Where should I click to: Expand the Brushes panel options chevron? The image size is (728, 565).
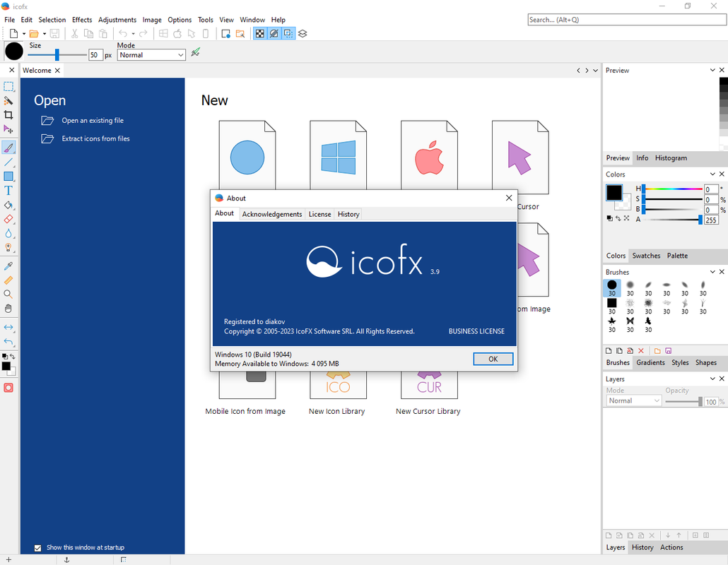[x=712, y=272]
